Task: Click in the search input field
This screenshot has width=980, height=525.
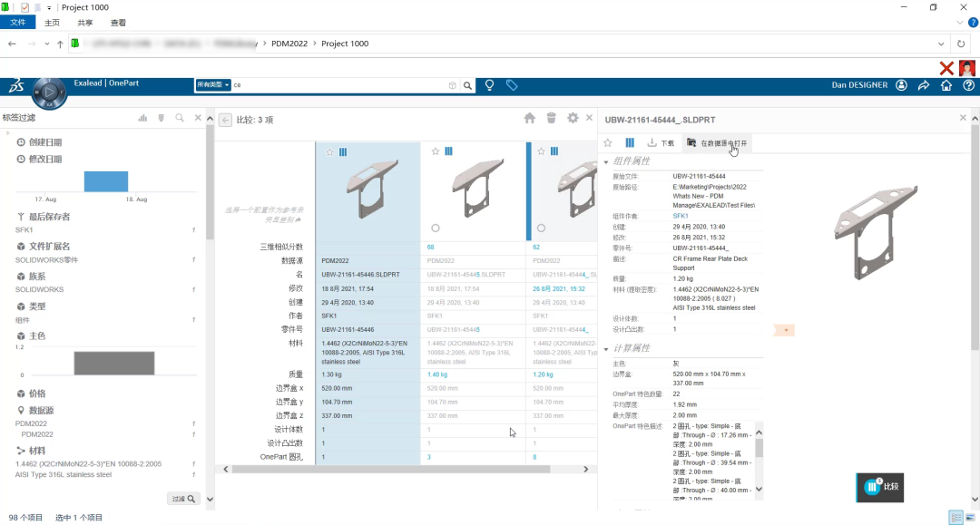Action: [x=339, y=85]
